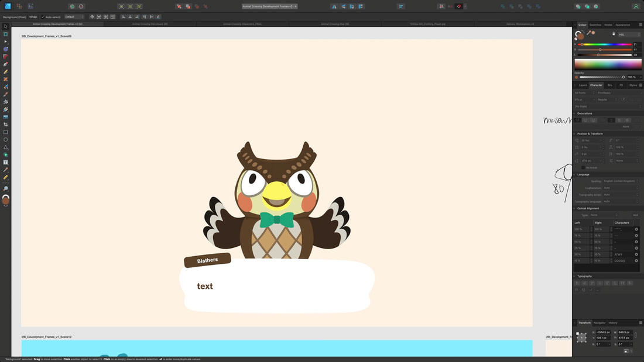Open the Animal Crossing Characters_FINAL document tab
Screen dimensions: 644x362
pyautogui.click(x=242, y=24)
